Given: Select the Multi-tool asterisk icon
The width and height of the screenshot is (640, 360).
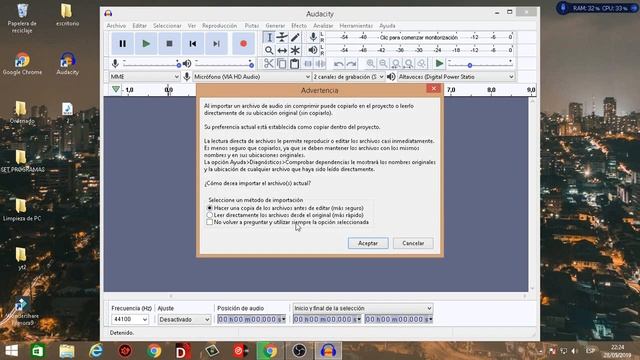Looking at the screenshot, I should coord(295,51).
